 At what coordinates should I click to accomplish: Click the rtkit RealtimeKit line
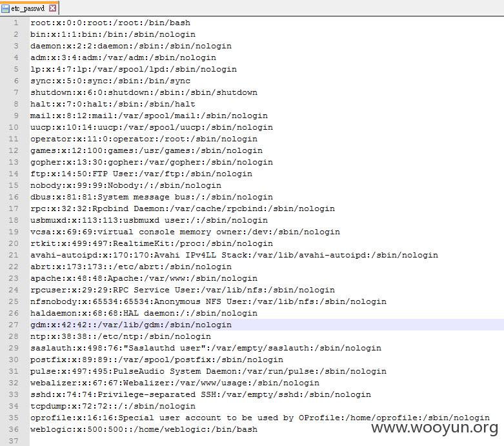pyautogui.click(x=152, y=243)
